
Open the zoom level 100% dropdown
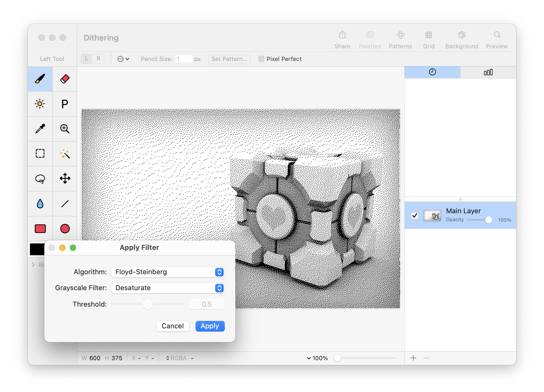(317, 358)
